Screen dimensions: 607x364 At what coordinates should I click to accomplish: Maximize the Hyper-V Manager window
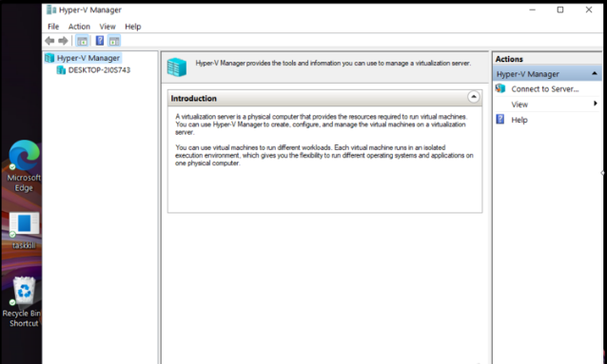click(x=559, y=10)
